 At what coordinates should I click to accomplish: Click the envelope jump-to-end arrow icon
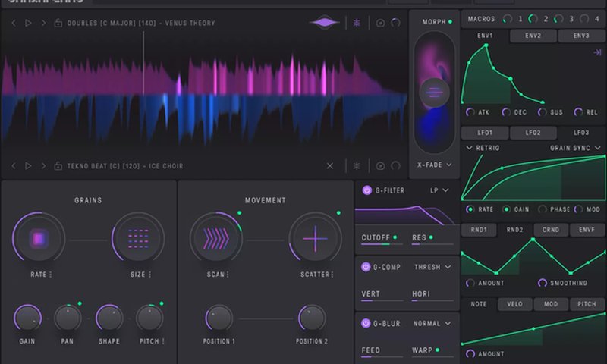point(597,52)
